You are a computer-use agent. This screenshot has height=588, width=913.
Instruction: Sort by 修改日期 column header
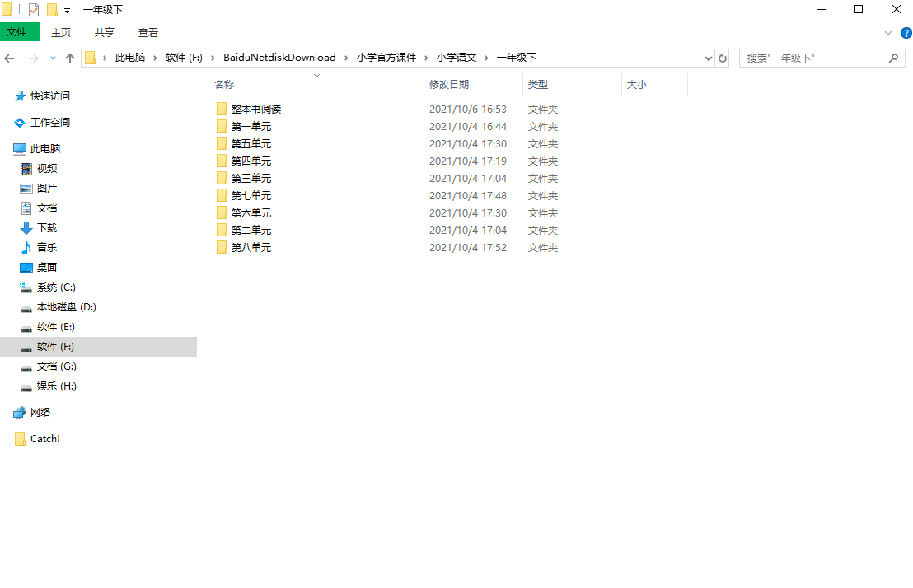pyautogui.click(x=449, y=85)
